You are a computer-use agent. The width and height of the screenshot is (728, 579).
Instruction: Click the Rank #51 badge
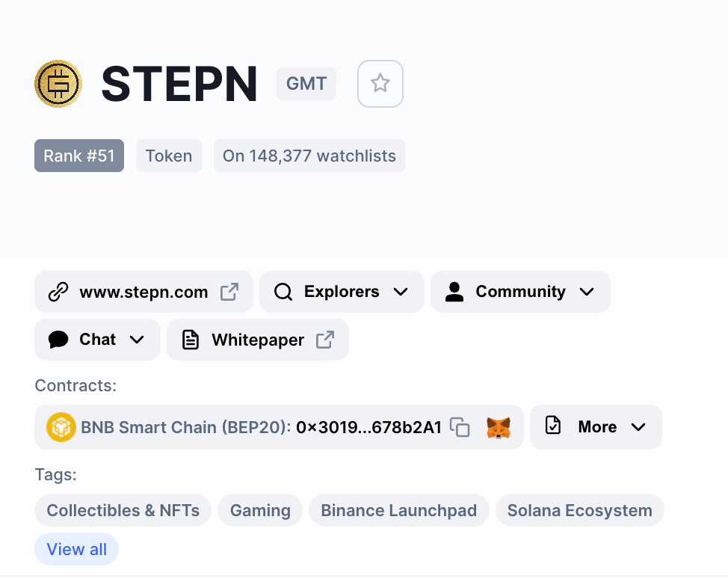[79, 156]
